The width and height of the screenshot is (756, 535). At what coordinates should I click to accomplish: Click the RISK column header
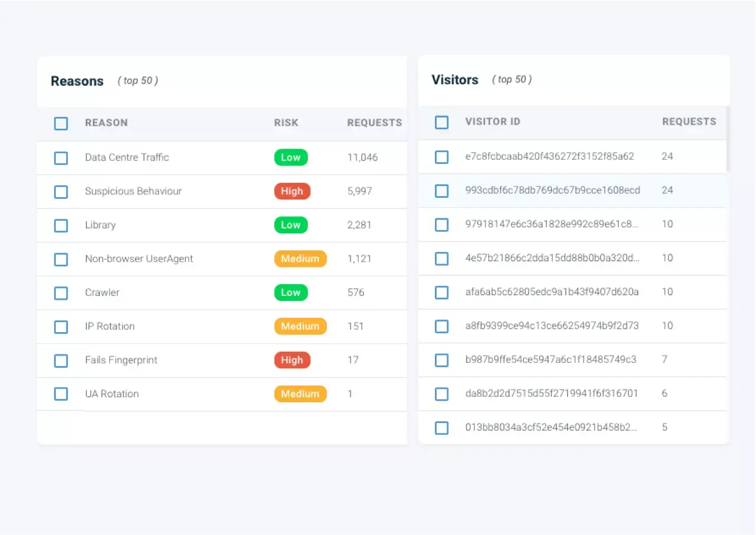point(286,123)
